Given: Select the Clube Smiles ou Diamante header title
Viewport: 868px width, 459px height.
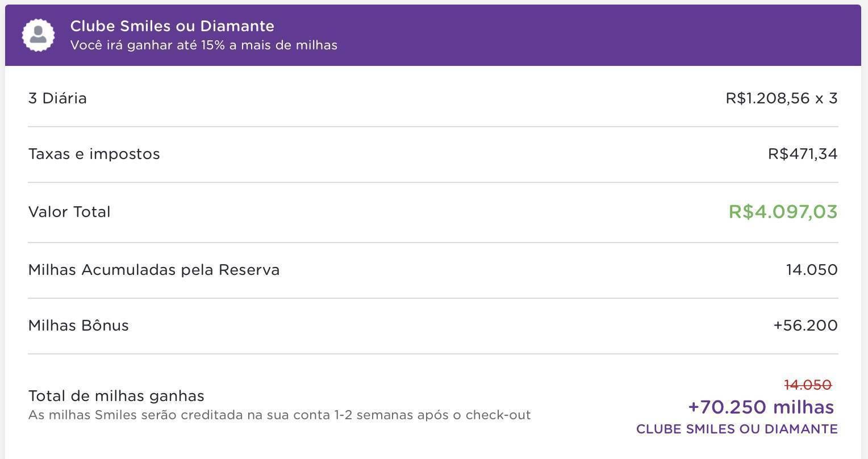Looking at the screenshot, I should 172,26.
